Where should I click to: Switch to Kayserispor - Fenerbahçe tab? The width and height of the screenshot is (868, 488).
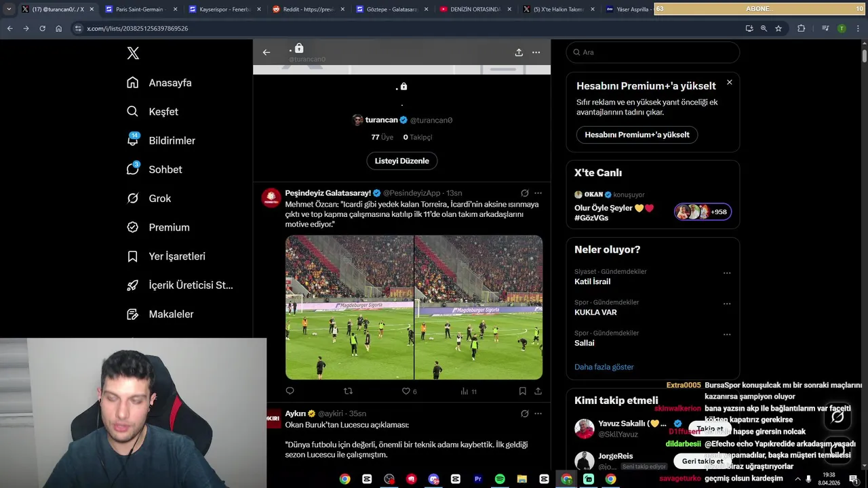pyautogui.click(x=224, y=9)
